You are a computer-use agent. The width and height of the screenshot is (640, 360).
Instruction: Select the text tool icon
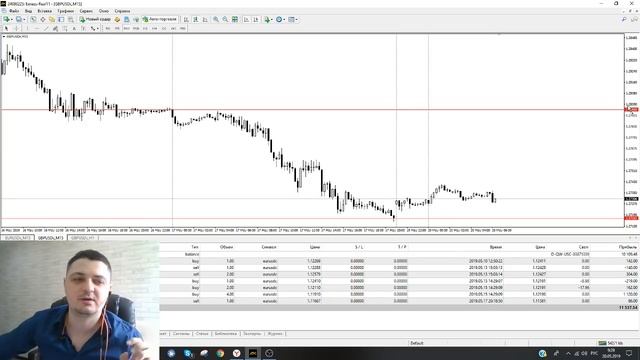[x=74, y=29]
